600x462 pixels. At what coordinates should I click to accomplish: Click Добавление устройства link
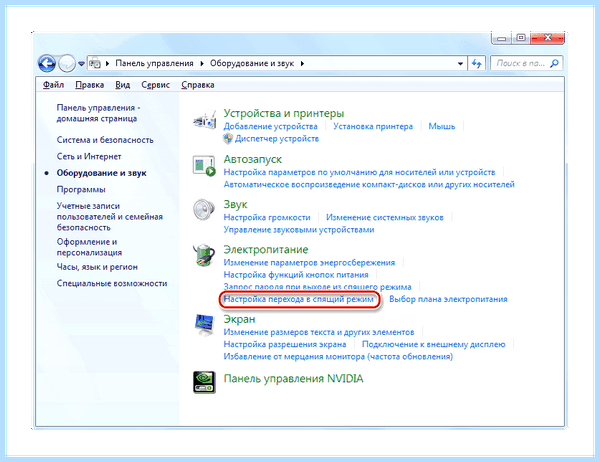270,126
